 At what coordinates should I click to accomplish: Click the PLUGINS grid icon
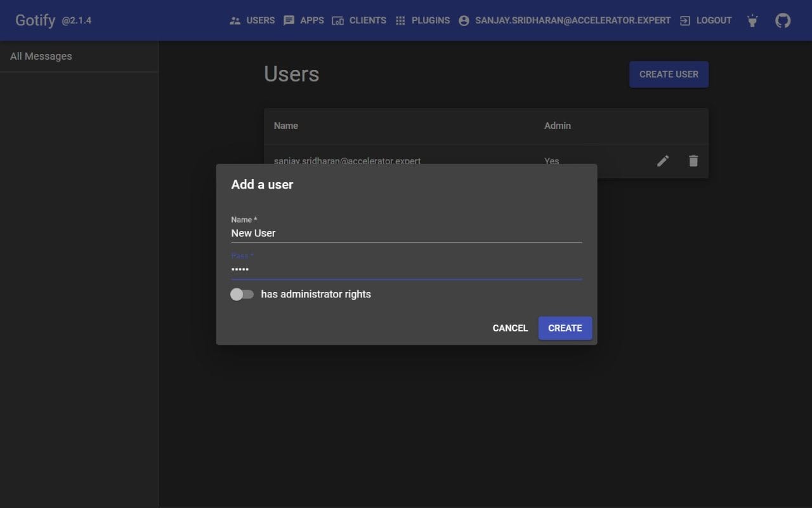coord(400,20)
